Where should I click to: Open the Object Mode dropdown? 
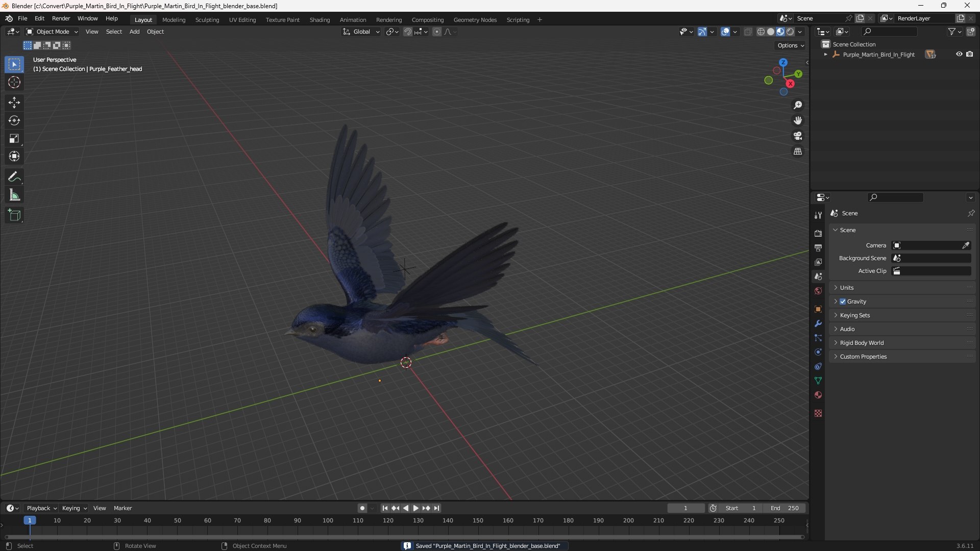point(52,32)
